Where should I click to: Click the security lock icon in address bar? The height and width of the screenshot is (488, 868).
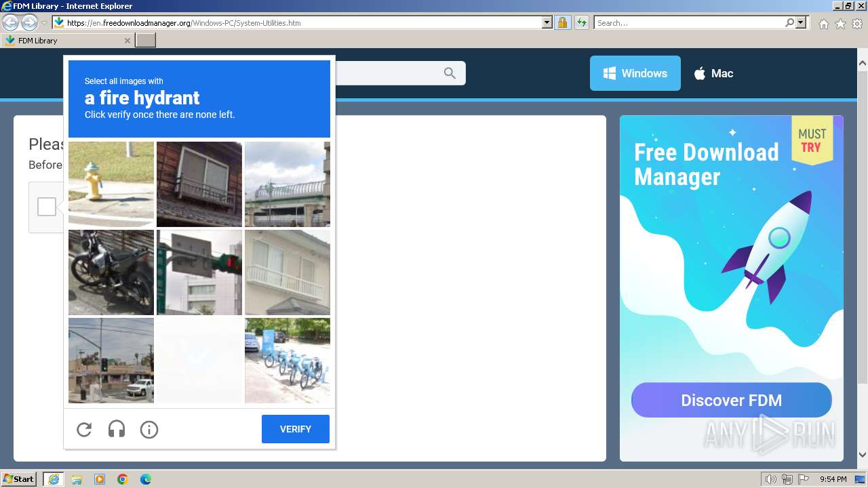pyautogui.click(x=562, y=23)
